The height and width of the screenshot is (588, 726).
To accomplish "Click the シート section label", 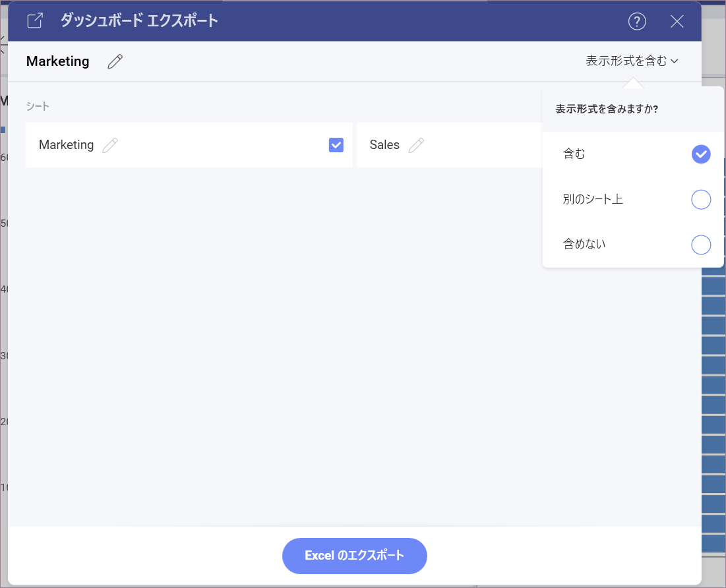I will [x=38, y=107].
